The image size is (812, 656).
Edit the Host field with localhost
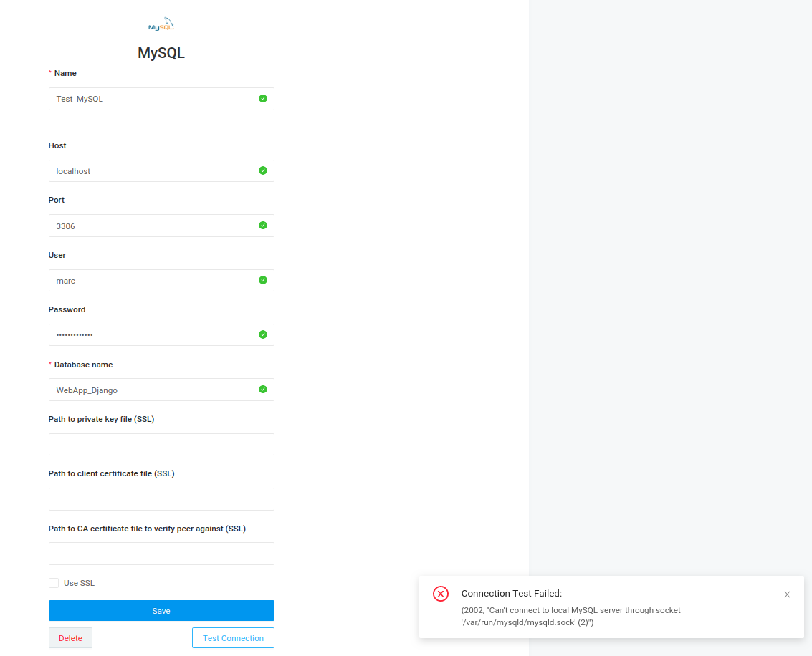pos(161,170)
